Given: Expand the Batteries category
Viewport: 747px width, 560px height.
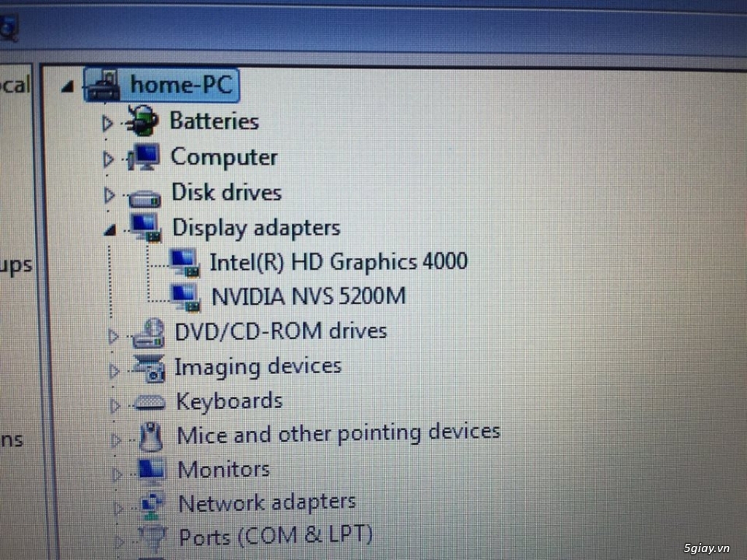Looking at the screenshot, I should pos(108,123).
